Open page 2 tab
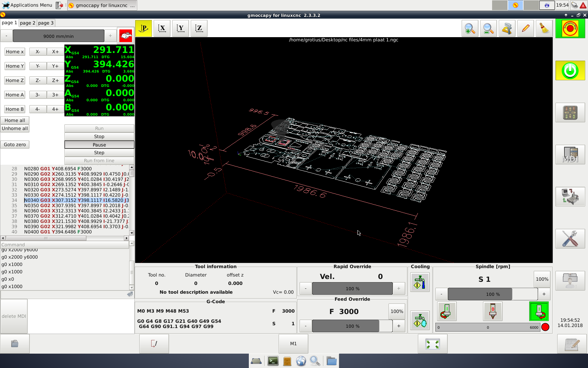Image resolution: width=588 pixels, height=368 pixels. click(x=27, y=23)
